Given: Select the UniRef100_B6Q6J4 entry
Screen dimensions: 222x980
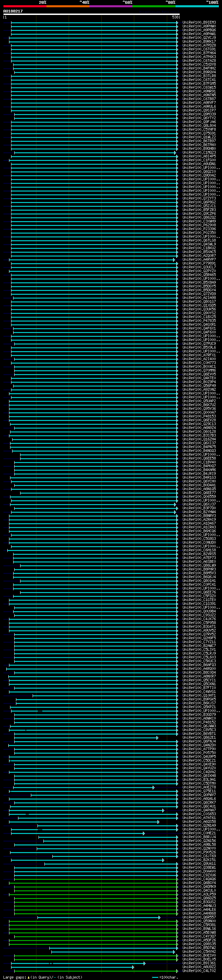Looking at the screenshot, I should tap(199, 576).
